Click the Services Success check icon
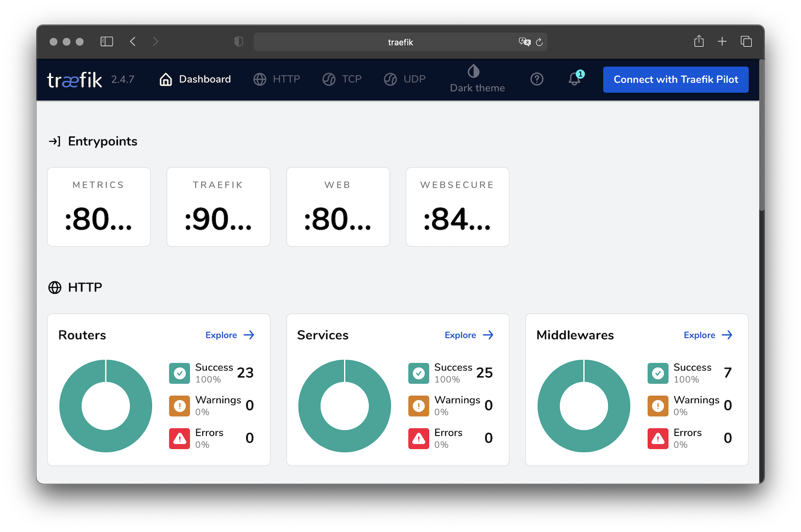 click(x=418, y=373)
